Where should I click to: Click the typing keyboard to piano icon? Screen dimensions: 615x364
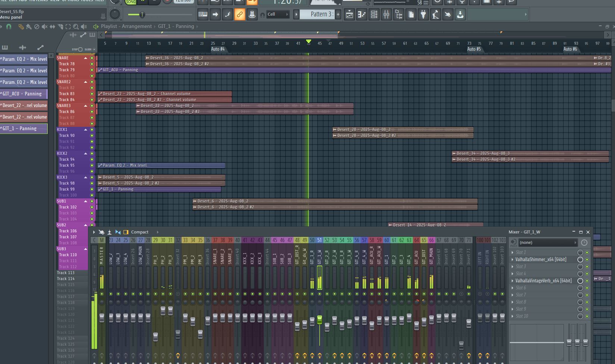pos(203,15)
